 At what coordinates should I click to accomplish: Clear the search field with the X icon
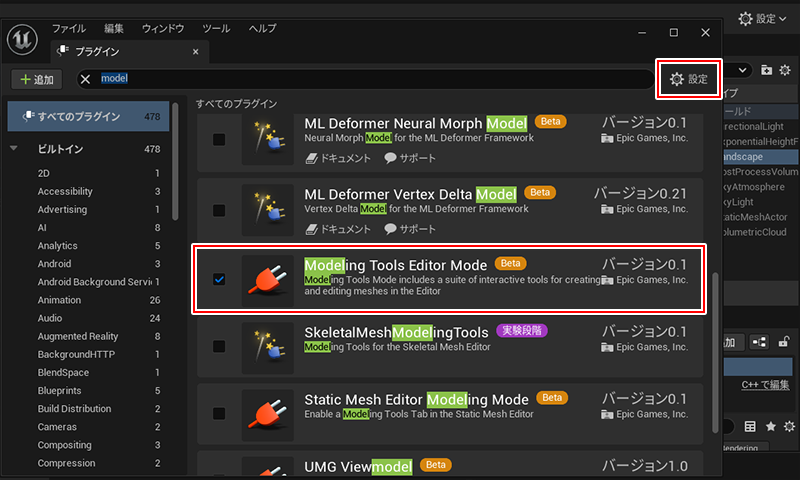85,79
